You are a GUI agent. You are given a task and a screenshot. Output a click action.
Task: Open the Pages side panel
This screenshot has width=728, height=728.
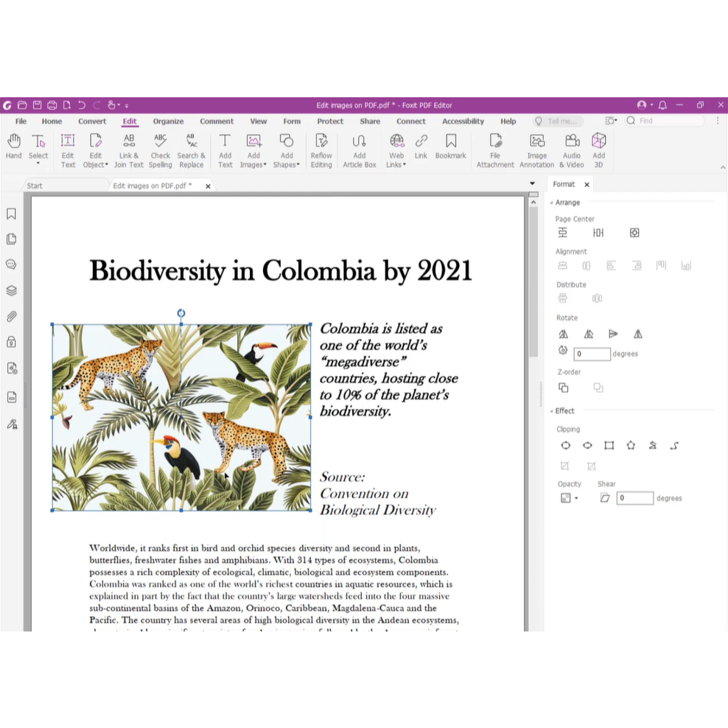[12, 239]
